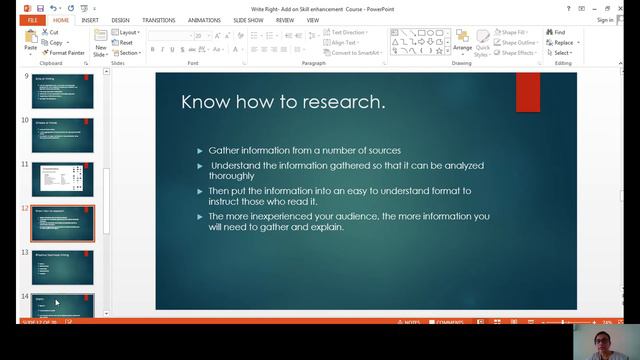Open Shape Fill dropdown
640x360 pixels.
pyautogui.click(x=511, y=32)
